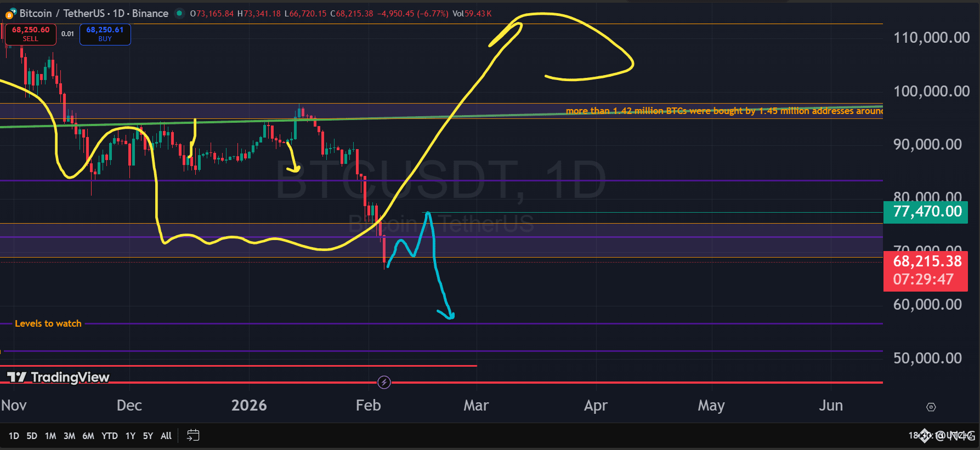
Task: Click the low value L66,720.15 in legend
Action: pyautogui.click(x=305, y=13)
